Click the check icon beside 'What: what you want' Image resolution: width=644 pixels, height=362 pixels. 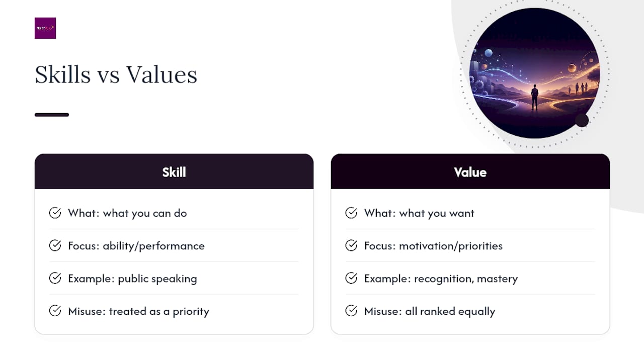(x=351, y=213)
